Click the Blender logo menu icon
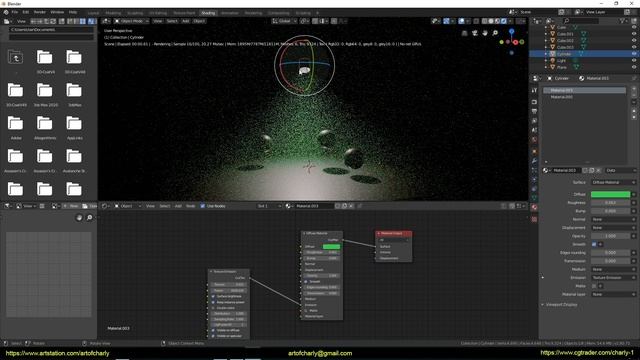Viewport: 640px width, 360px height. [x=6, y=12]
